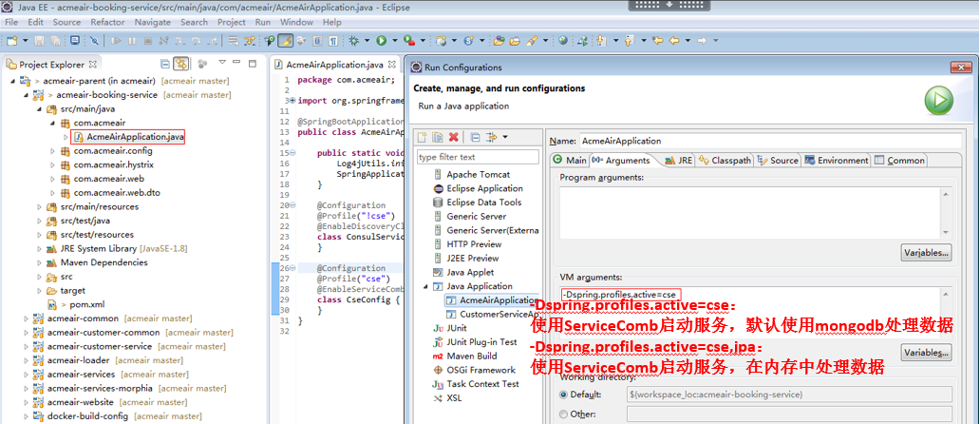The width and height of the screenshot is (980, 424).
Task: Collapse All in Project Explorer
Action: pos(165,65)
